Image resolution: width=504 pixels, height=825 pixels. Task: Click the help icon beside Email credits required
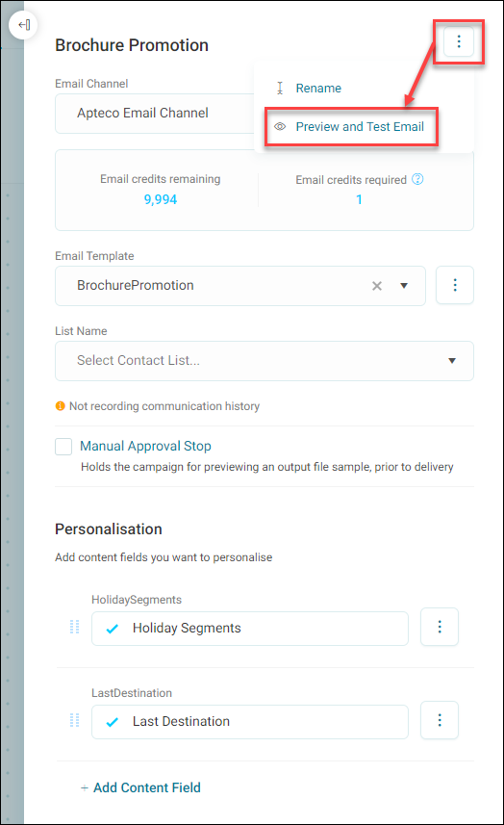coord(417,179)
